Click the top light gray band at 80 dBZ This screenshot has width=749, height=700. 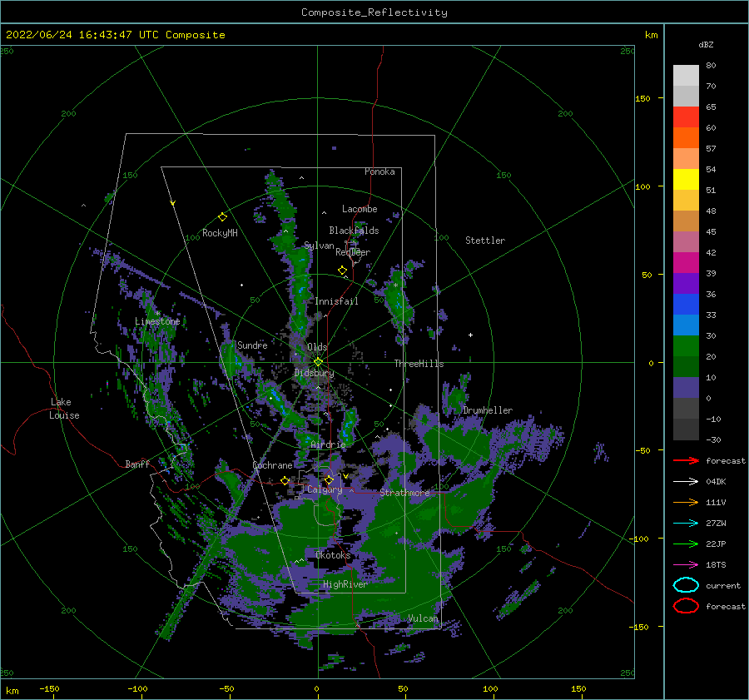(x=686, y=76)
